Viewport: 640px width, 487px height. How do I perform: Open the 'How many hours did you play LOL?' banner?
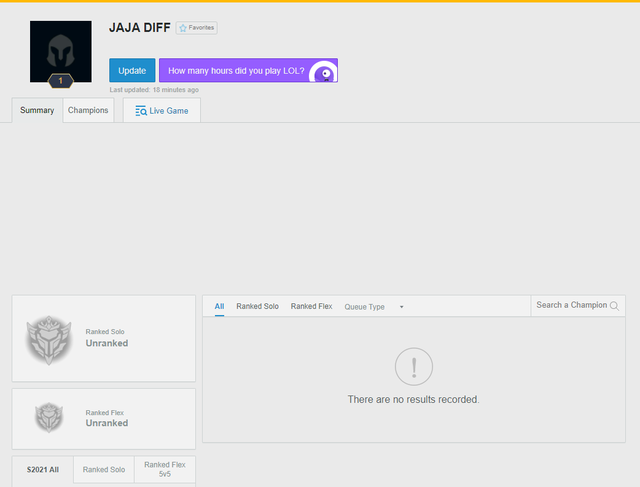[x=236, y=71]
